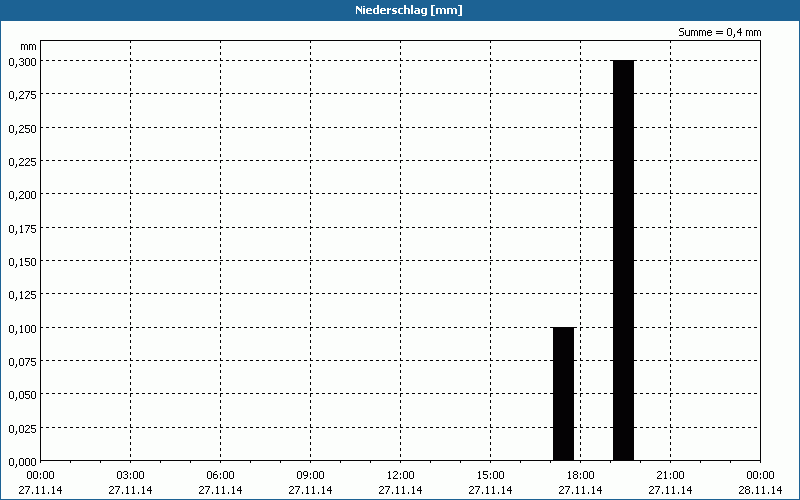800x500 pixels.
Task: Click the 0,300 y-axis value
Action: [x=22, y=61]
